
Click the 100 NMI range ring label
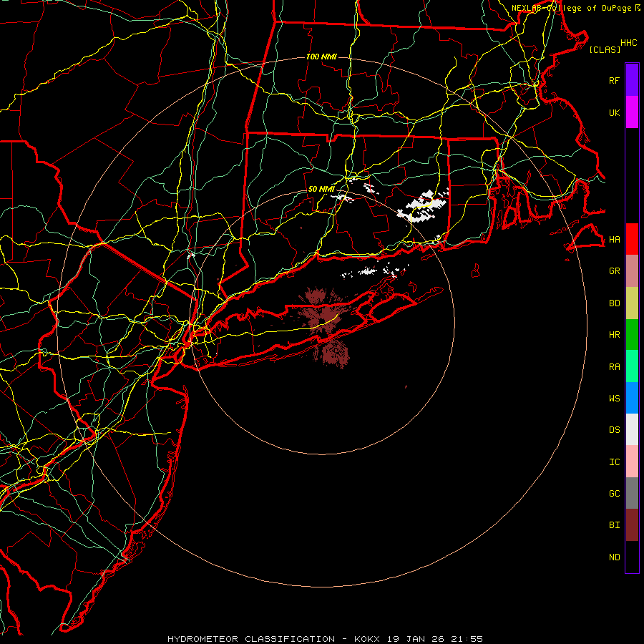321,57
